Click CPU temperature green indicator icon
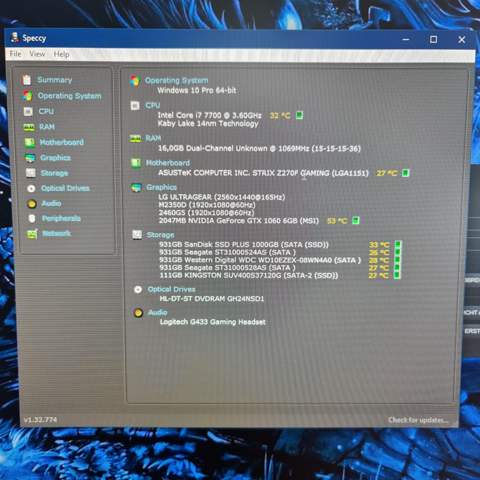Screen dimensions: 480x480 coord(299,115)
